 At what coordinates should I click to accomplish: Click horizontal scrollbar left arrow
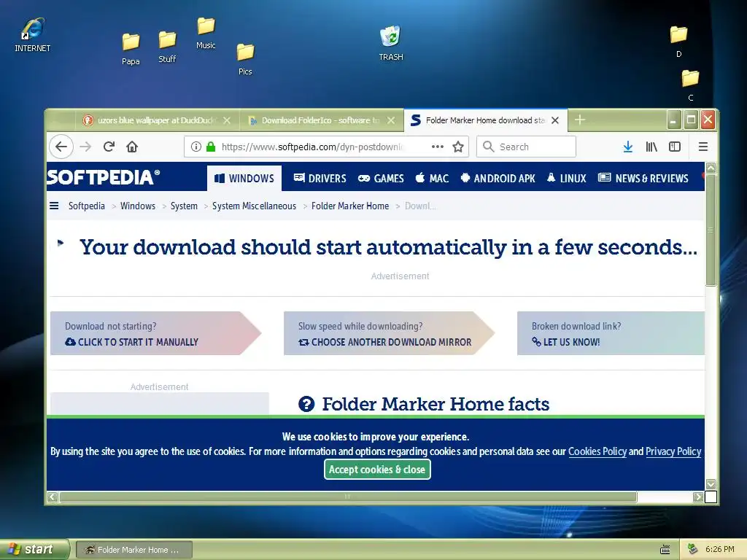tap(53, 497)
